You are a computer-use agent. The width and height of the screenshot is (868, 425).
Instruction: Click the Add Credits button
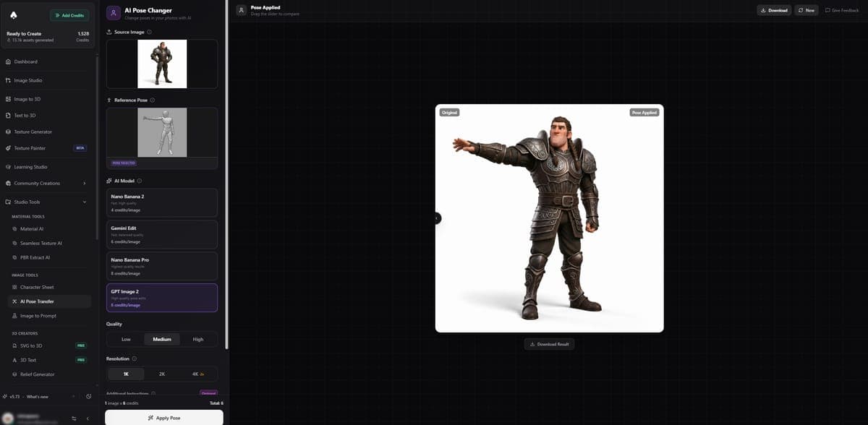[x=69, y=15]
